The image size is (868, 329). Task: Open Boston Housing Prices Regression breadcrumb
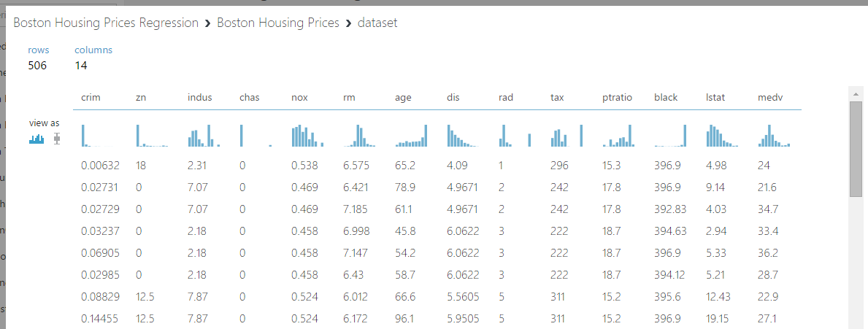(x=106, y=23)
